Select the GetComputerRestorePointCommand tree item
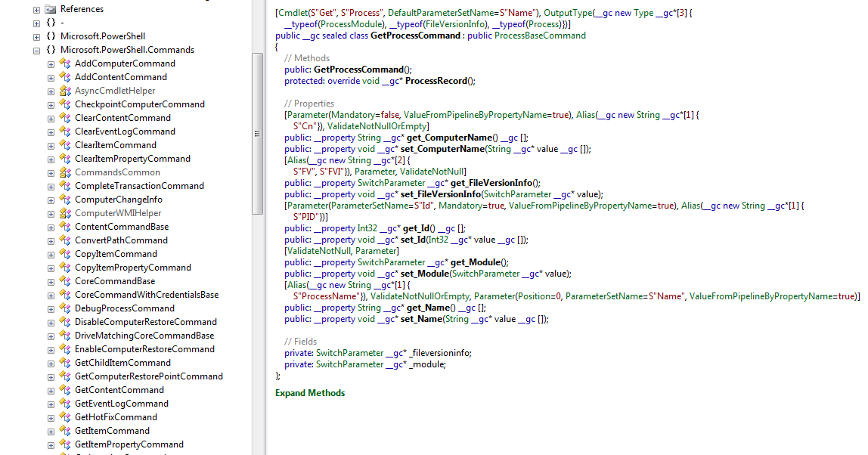 point(149,376)
